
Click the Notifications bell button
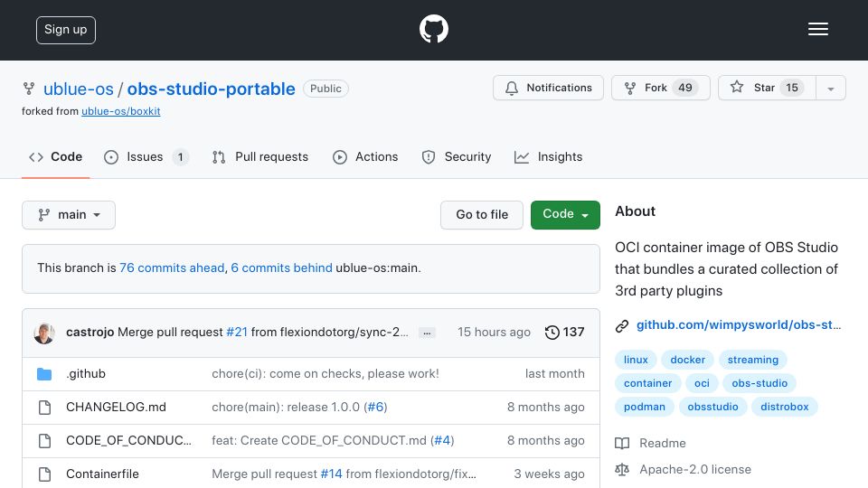point(548,88)
